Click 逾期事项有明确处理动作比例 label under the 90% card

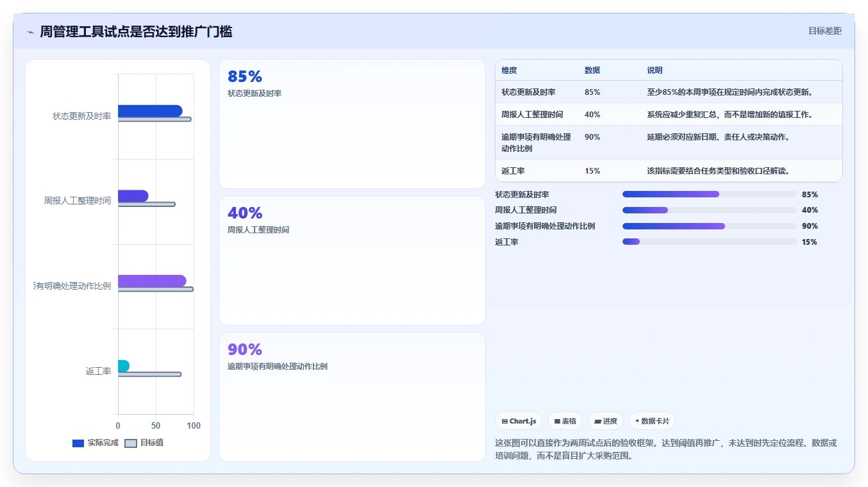[278, 367]
